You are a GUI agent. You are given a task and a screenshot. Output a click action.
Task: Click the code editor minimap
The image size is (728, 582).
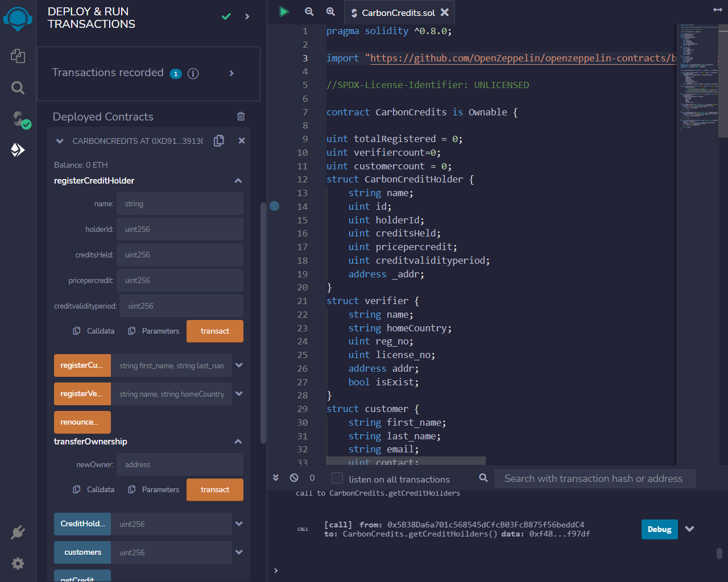697,244
